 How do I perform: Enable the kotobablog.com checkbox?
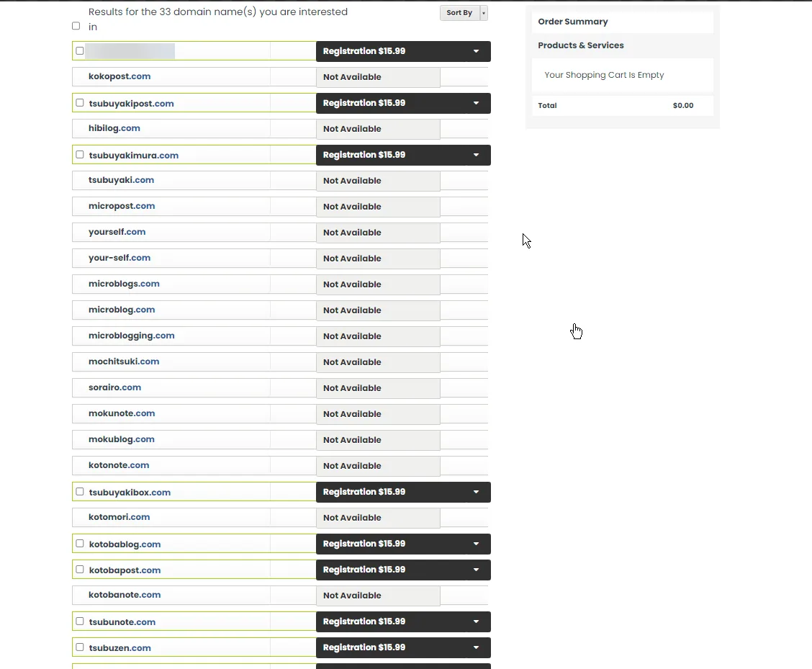coord(80,544)
